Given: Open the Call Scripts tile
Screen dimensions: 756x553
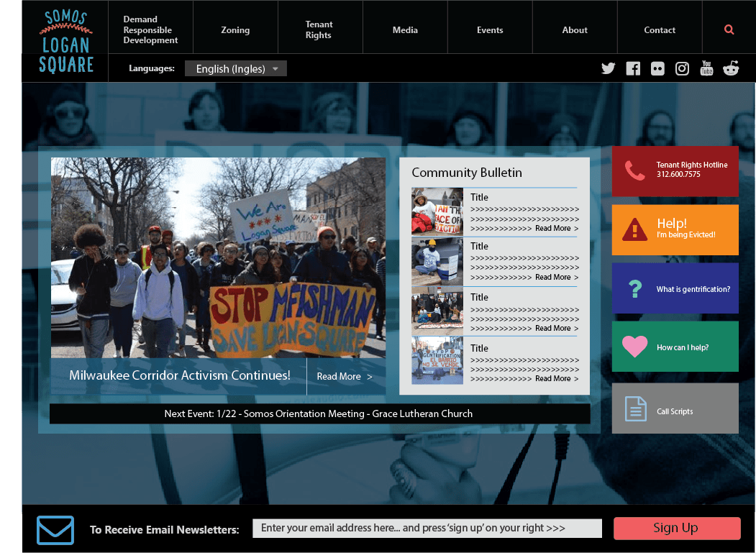Looking at the screenshot, I should pos(675,408).
